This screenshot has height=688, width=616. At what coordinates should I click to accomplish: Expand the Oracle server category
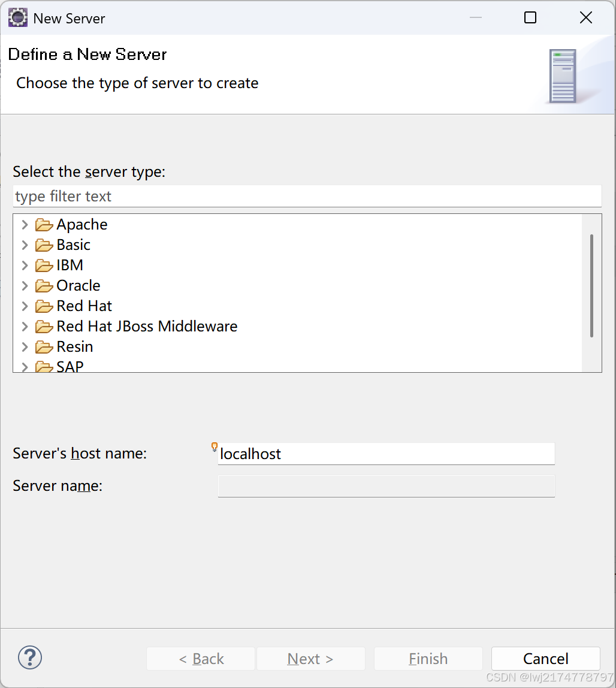pyautogui.click(x=25, y=286)
